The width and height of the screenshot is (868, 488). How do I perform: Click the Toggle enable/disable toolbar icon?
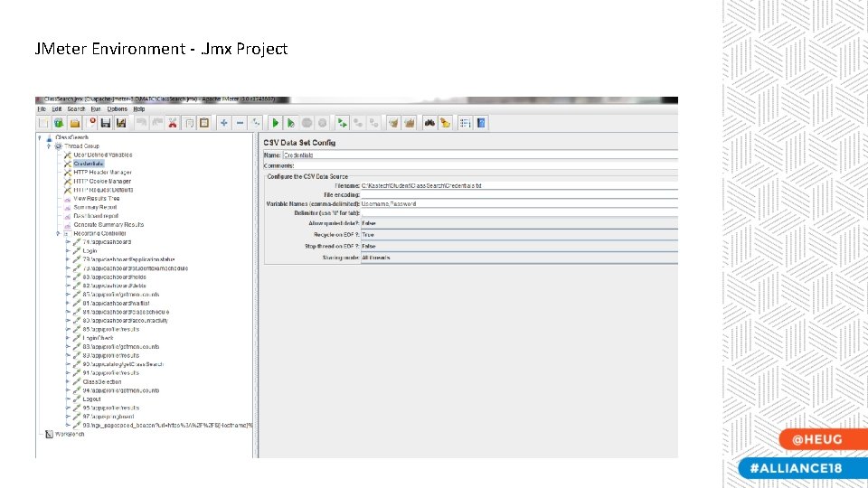[255, 123]
